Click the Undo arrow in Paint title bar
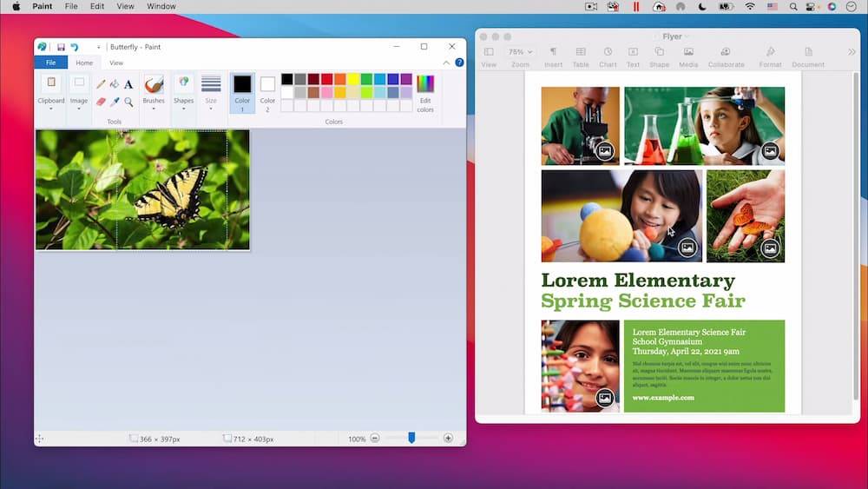Viewport: 868px width, 489px height. pyautogui.click(x=74, y=47)
